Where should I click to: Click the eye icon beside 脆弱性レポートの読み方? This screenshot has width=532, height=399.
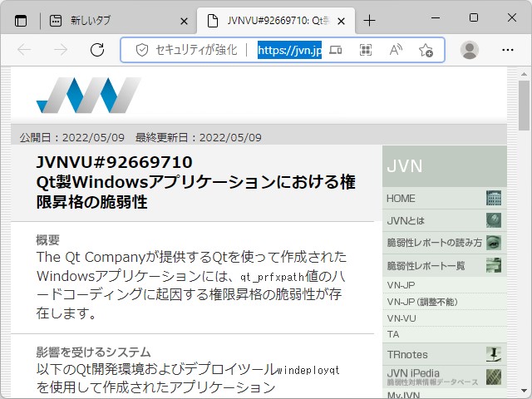click(493, 243)
